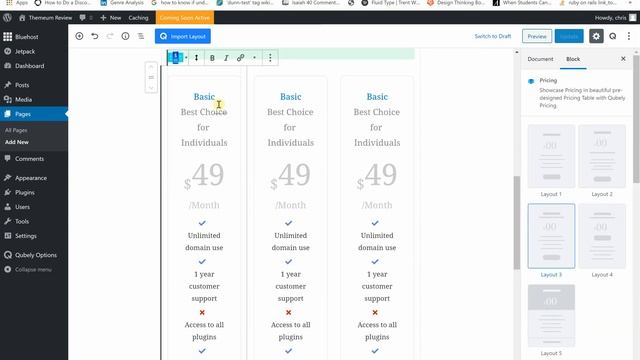Toggle the settings gear sidebar
This screenshot has width=640, height=360.
pyautogui.click(x=596, y=36)
